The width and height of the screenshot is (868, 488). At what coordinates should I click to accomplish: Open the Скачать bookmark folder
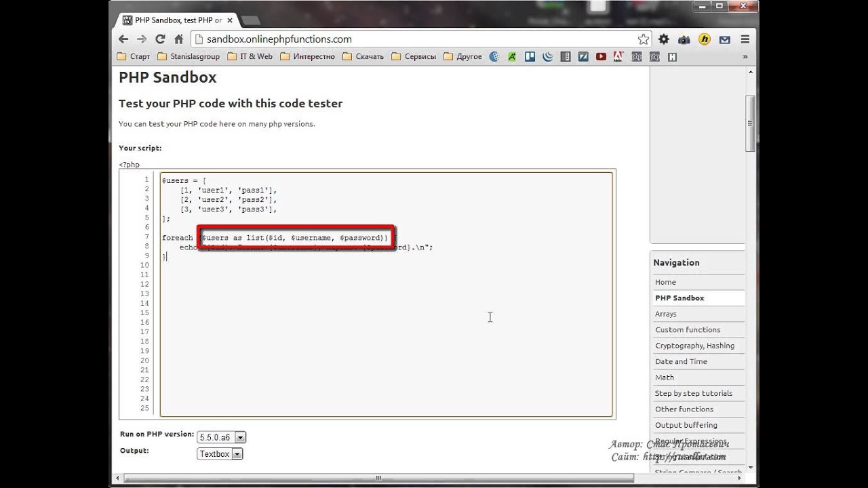coord(363,57)
